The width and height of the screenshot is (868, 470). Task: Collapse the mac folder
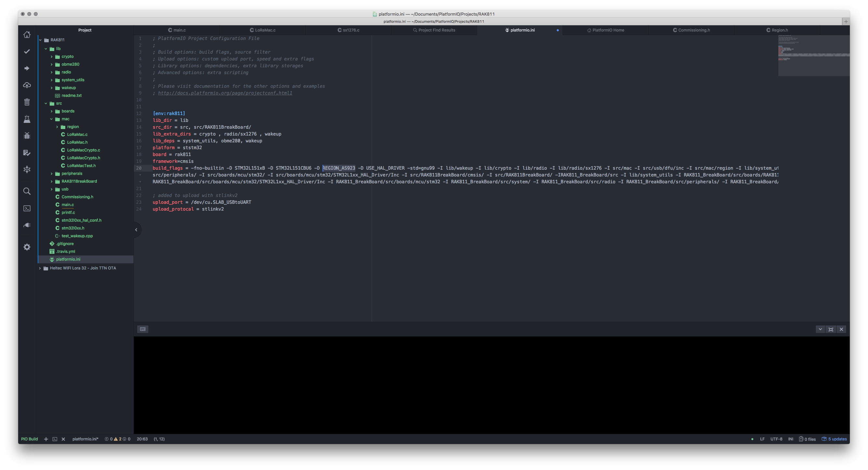(52, 119)
